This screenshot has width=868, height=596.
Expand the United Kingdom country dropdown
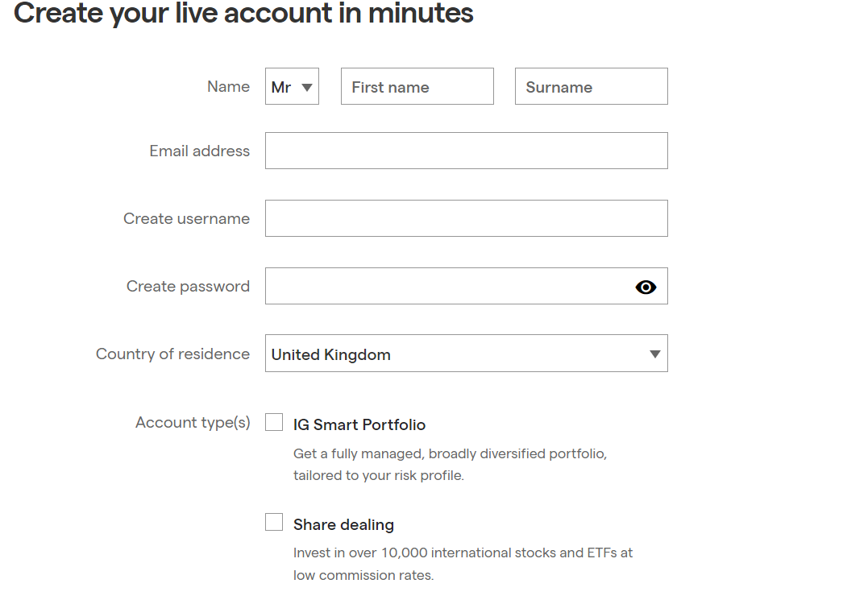(466, 354)
